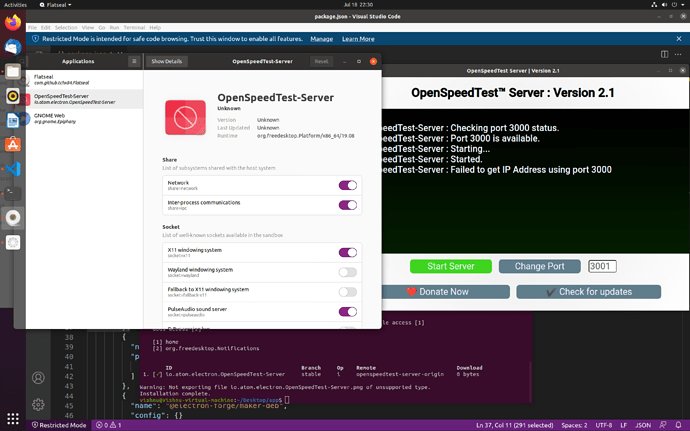Image resolution: width=690 pixels, height=431 pixels.
Task: Open the network indicator in top bar
Action: point(654,5)
